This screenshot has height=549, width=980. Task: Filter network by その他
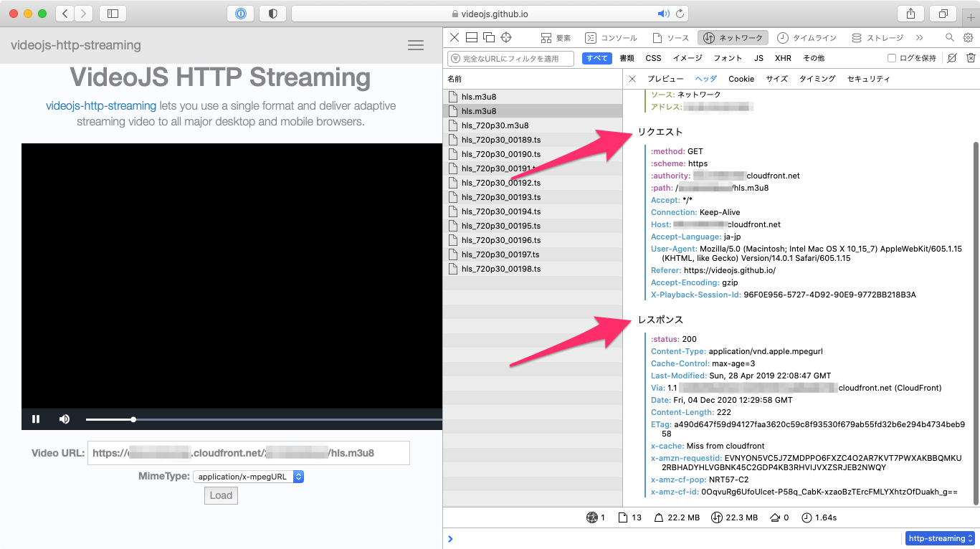click(814, 58)
